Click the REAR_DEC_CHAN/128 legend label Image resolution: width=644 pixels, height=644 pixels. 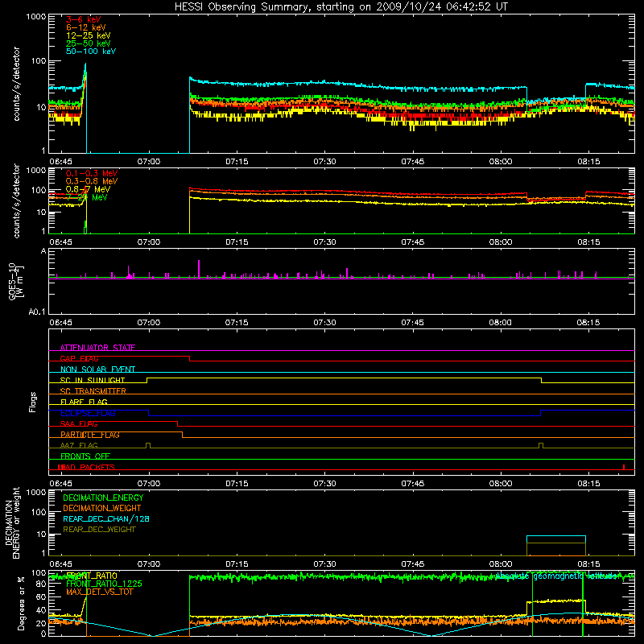tap(106, 518)
